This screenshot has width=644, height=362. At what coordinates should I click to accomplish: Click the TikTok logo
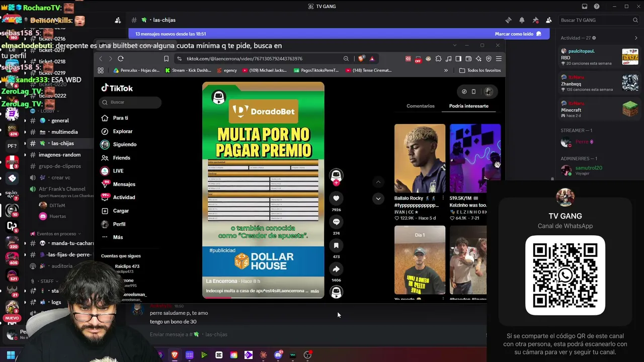click(117, 88)
